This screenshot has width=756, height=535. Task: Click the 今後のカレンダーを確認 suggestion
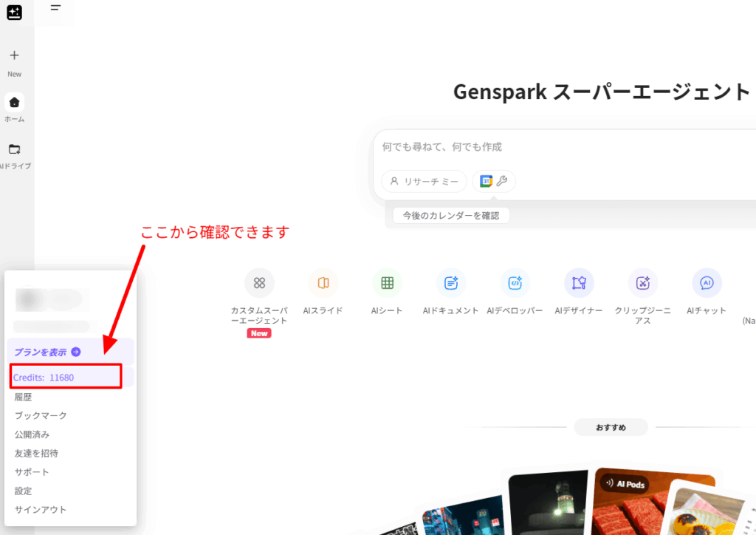pyautogui.click(x=451, y=216)
